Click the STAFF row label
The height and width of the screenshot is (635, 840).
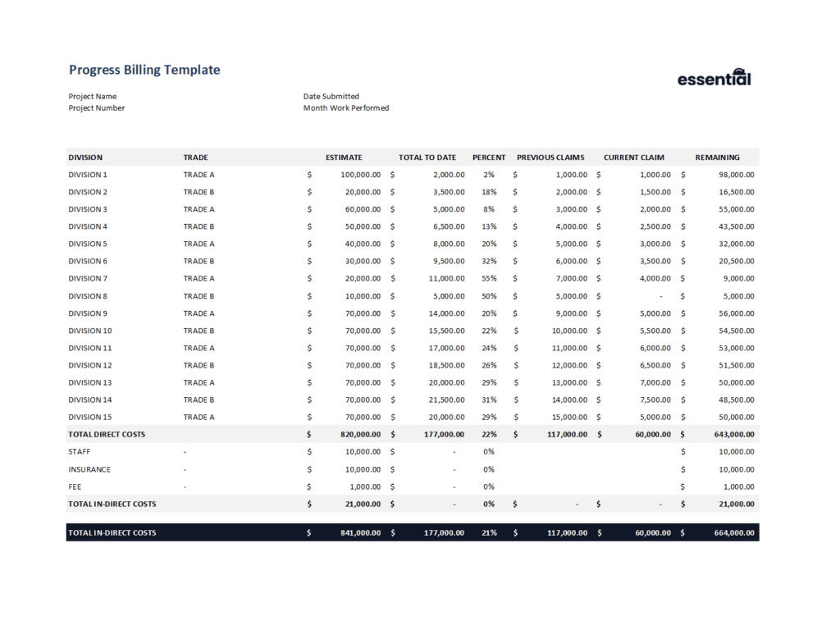click(79, 452)
